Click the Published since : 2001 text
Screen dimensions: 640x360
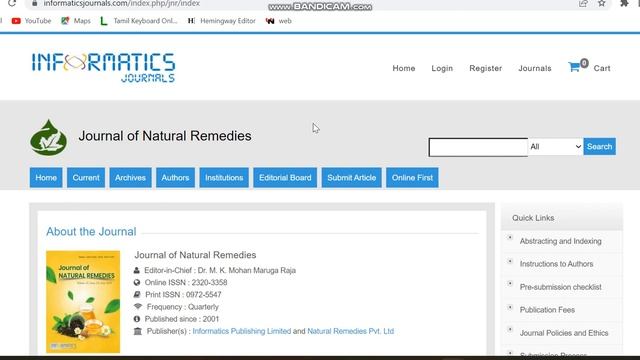tap(182, 319)
